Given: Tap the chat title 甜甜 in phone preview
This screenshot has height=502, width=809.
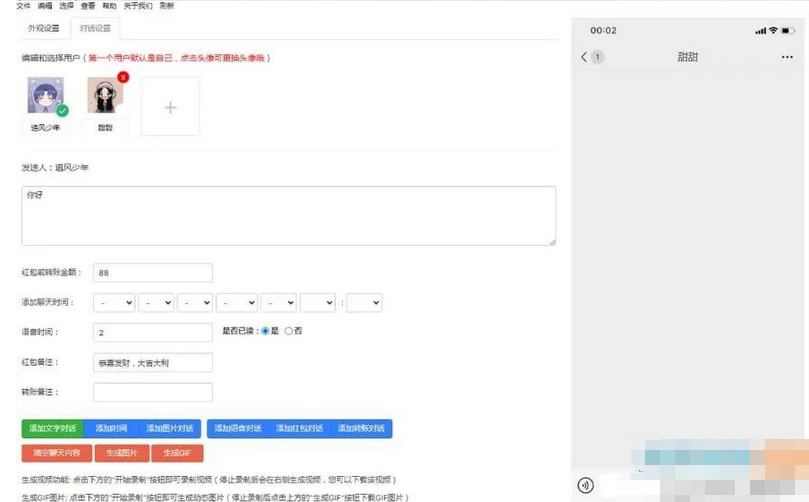Looking at the screenshot, I should tap(687, 57).
